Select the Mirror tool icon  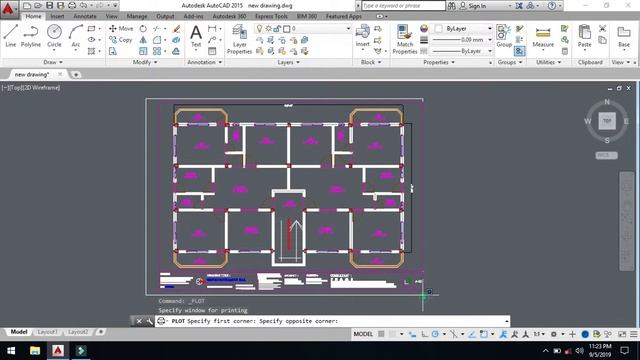[143, 40]
